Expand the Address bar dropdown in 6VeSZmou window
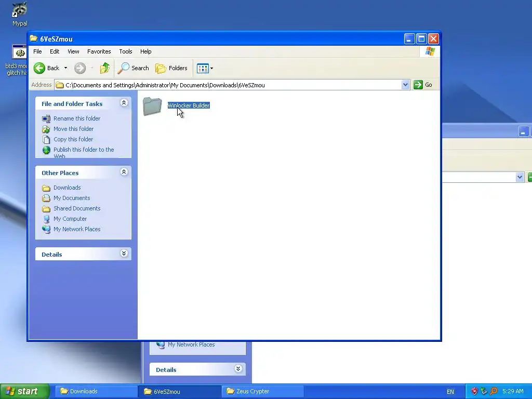Screen dimensions: 532x399 tap(405, 85)
